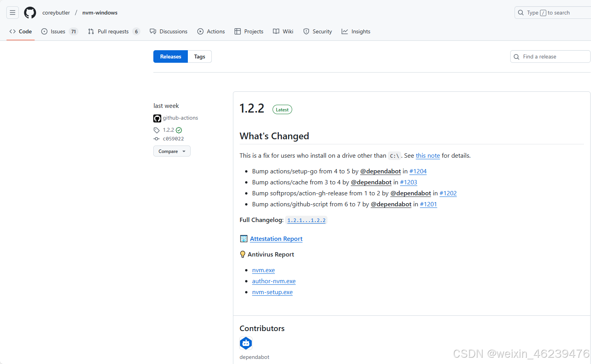Open the @dependabot mention in setup-go line

380,171
